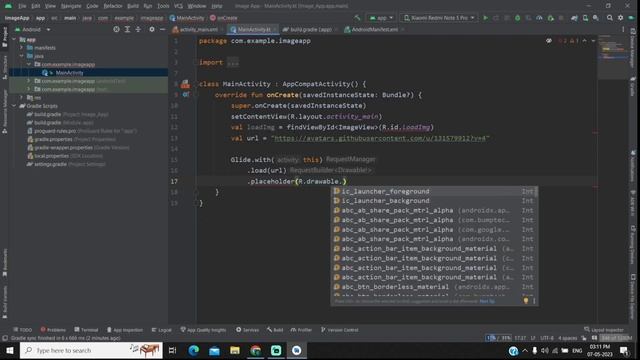This screenshot has height=360, width=640.
Task: Toggle Logcat tool window
Action: [161, 330]
